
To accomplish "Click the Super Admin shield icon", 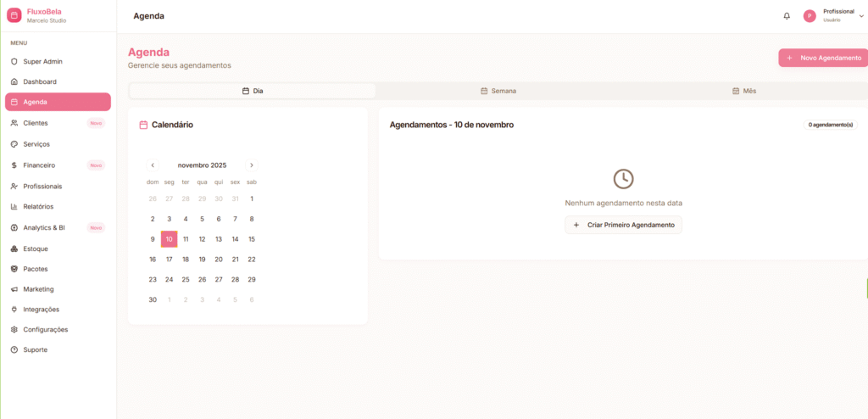I will click(x=14, y=62).
